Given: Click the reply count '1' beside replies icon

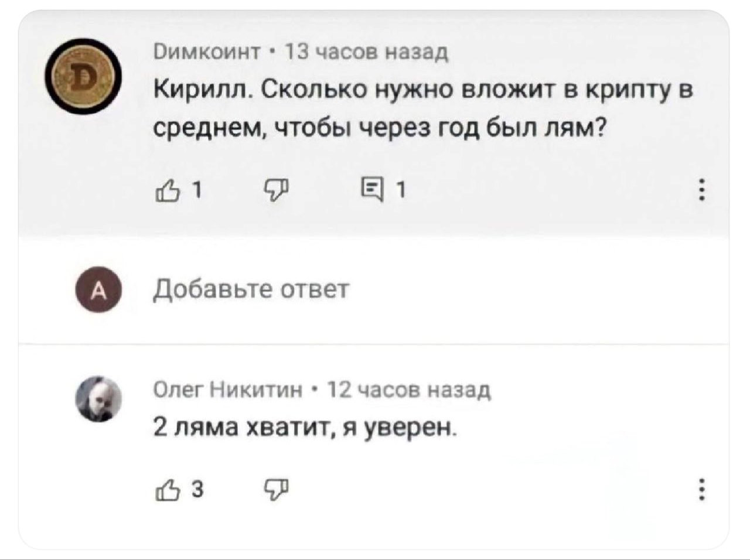Looking at the screenshot, I should [401, 190].
